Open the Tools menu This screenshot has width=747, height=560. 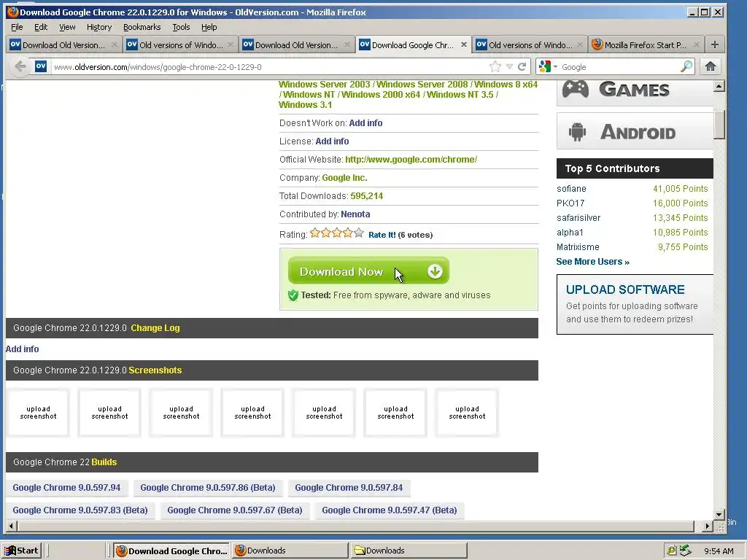(x=181, y=27)
